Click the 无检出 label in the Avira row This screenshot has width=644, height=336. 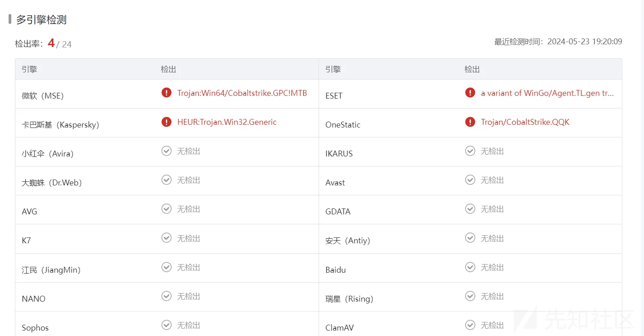tap(188, 151)
